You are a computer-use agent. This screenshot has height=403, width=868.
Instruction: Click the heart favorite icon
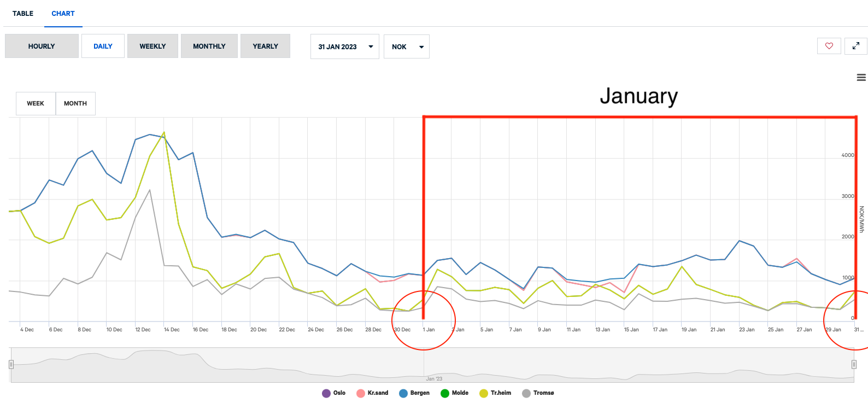tap(829, 46)
